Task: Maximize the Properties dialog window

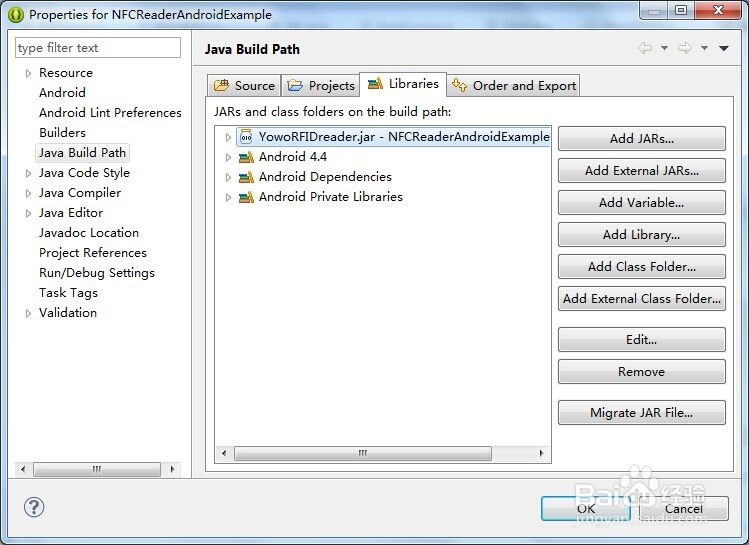Action: coord(681,10)
